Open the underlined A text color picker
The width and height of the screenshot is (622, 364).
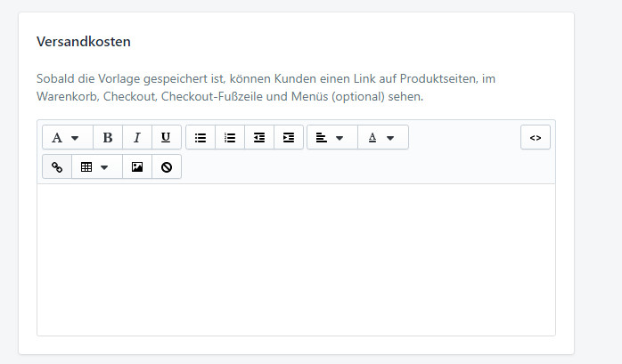coord(382,138)
